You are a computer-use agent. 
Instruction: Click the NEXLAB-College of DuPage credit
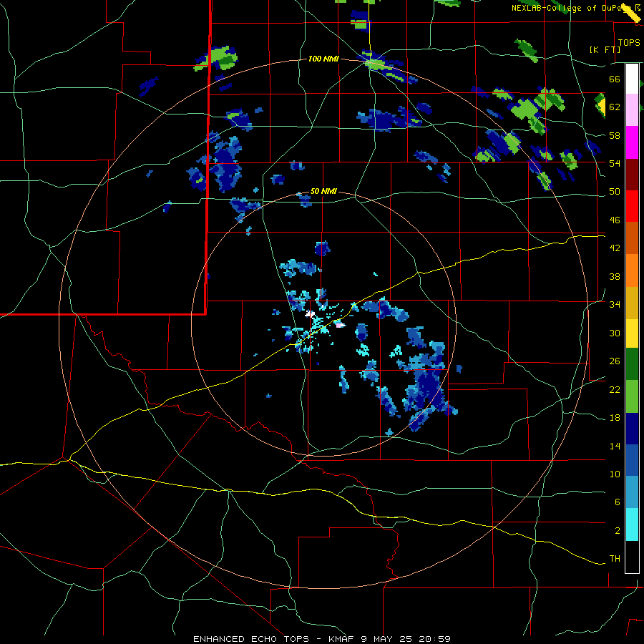pos(570,8)
